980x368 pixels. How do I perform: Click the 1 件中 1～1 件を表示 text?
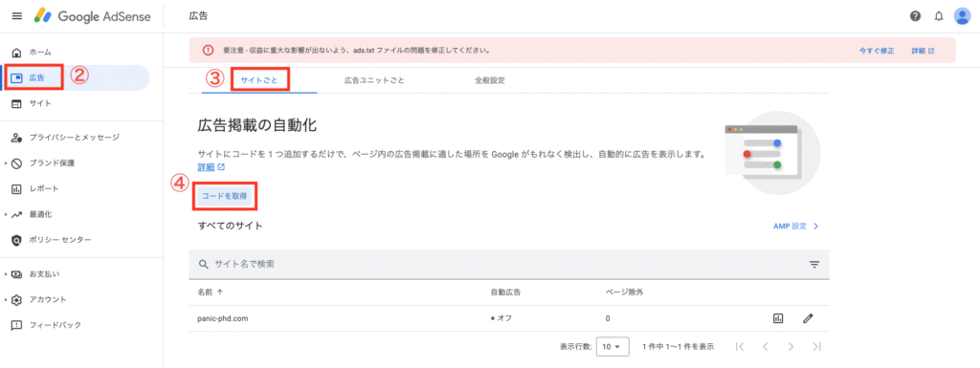pos(679,346)
